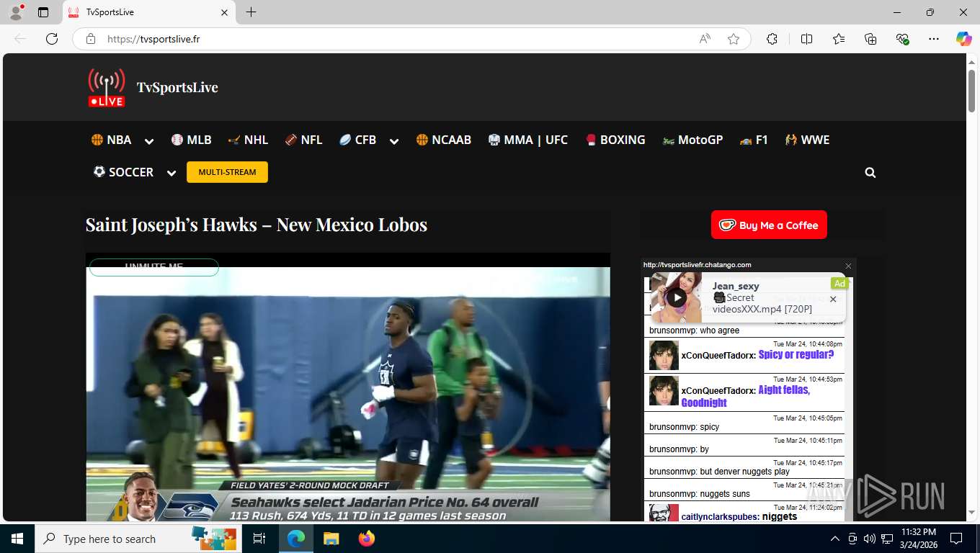Open the SOCCER menu item
Viewport: 980px width, 553px height.
coord(123,172)
